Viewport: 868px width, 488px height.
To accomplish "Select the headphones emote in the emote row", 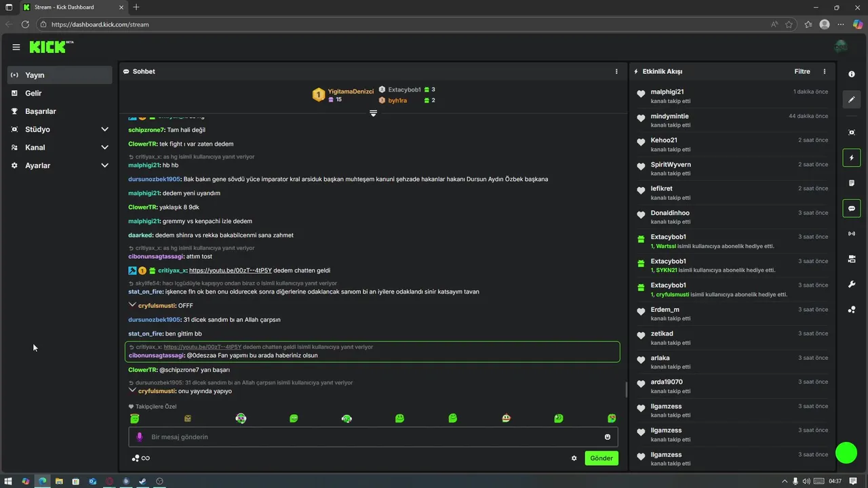I will 347,419.
